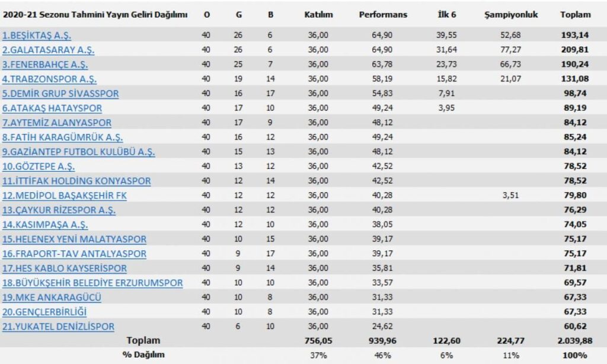Click the Performans column header

pyautogui.click(x=383, y=15)
